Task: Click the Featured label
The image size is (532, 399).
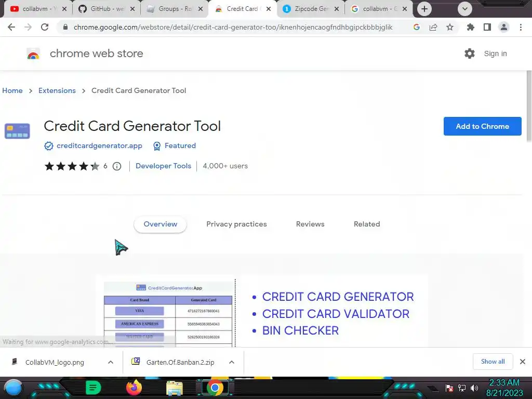Action: tap(180, 146)
